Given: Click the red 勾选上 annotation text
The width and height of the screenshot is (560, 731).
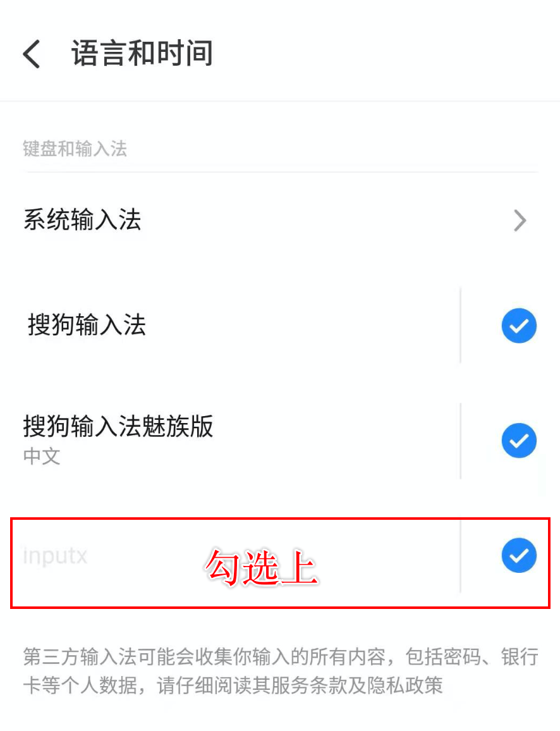Looking at the screenshot, I should (x=262, y=567).
